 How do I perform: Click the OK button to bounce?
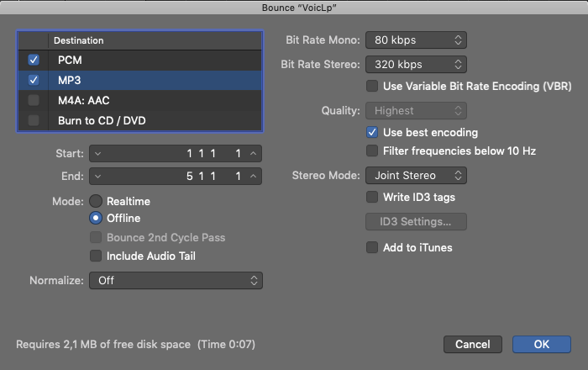pos(541,344)
